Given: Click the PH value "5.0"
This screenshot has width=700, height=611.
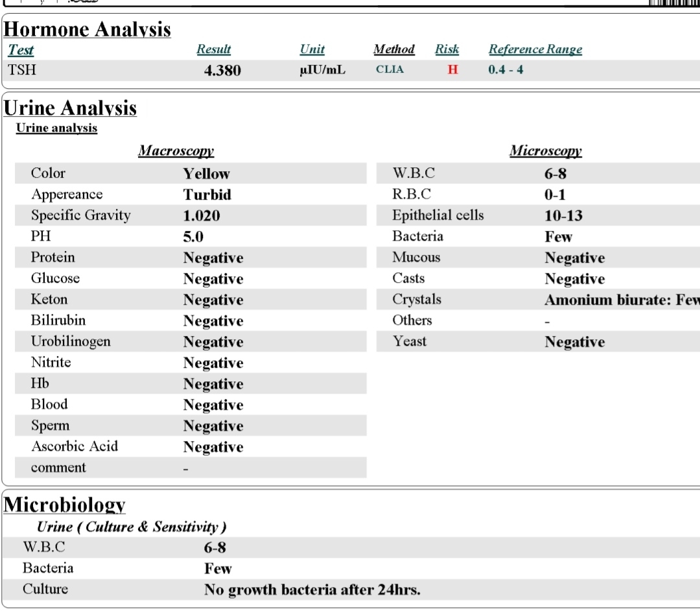Looking at the screenshot, I should click(x=193, y=237).
